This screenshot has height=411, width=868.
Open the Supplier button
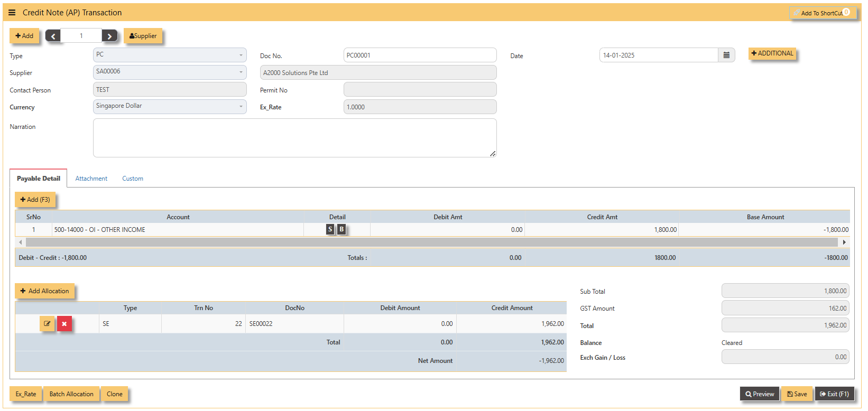[143, 36]
